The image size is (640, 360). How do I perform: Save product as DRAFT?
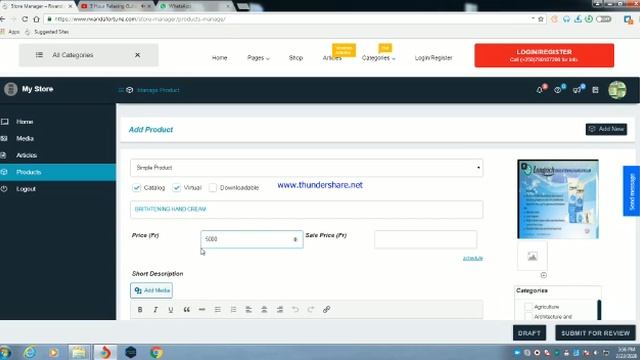point(529,333)
